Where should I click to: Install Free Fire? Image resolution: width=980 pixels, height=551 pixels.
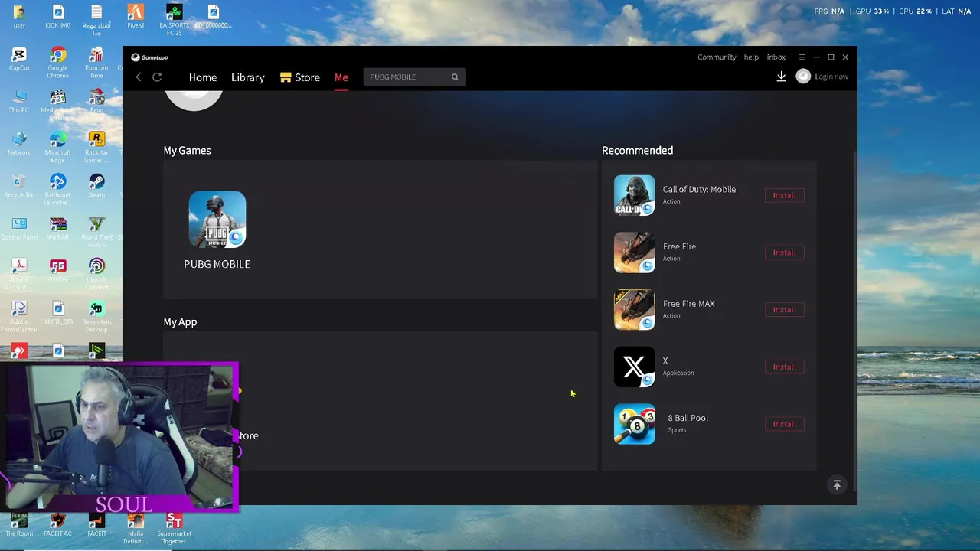(784, 253)
